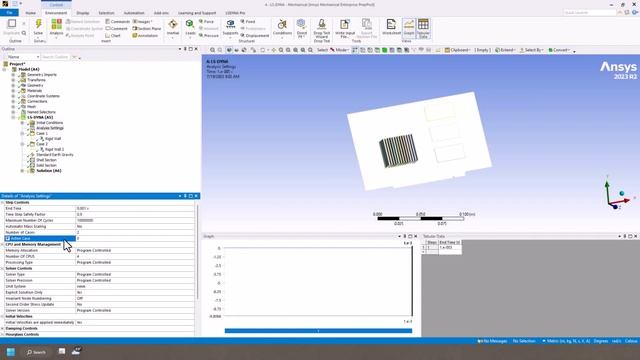Screen dimensions: 640x360
Task: Select Standard Earth Gravity in the outline
Action: click(55, 155)
